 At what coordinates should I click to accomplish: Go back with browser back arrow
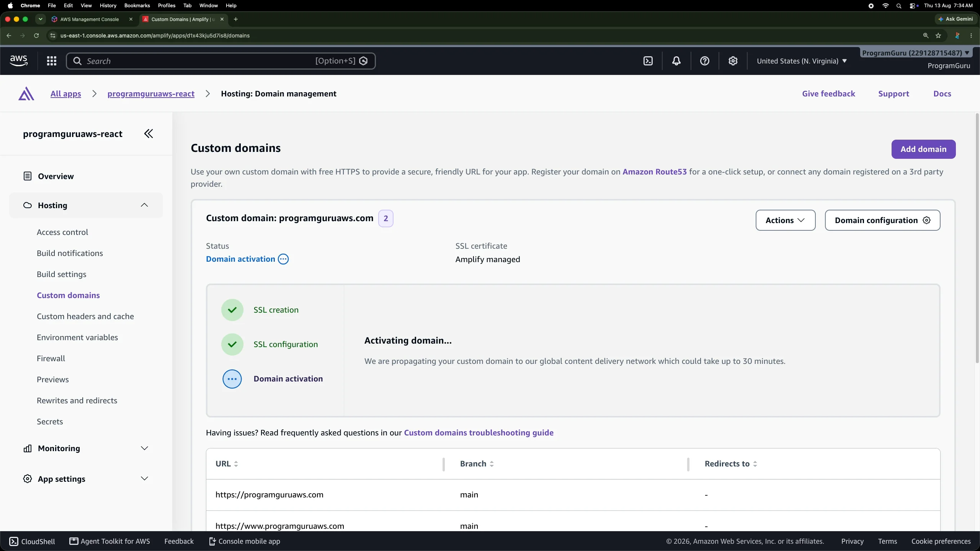(x=9, y=36)
